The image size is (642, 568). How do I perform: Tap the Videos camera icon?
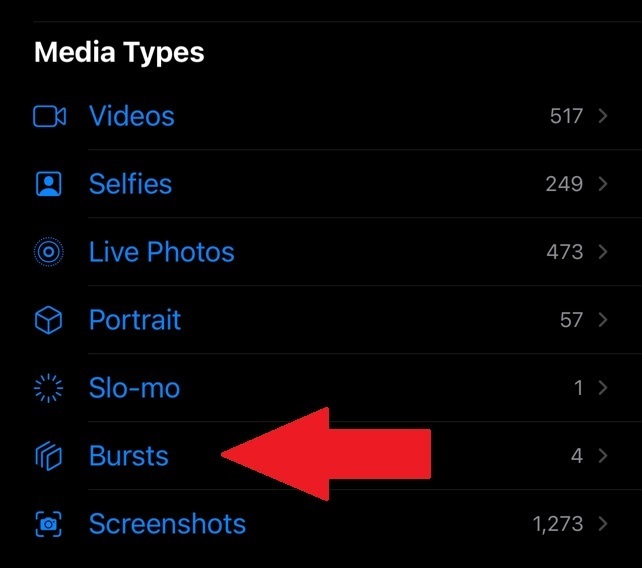(x=49, y=116)
